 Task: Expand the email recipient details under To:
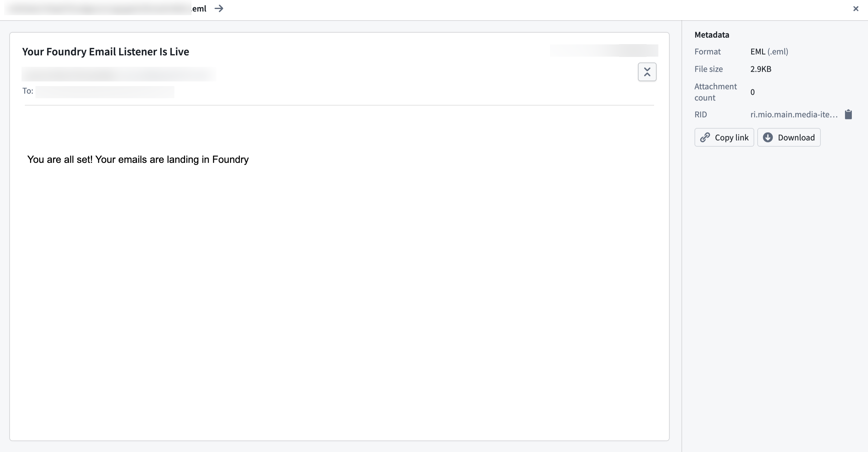point(104,91)
